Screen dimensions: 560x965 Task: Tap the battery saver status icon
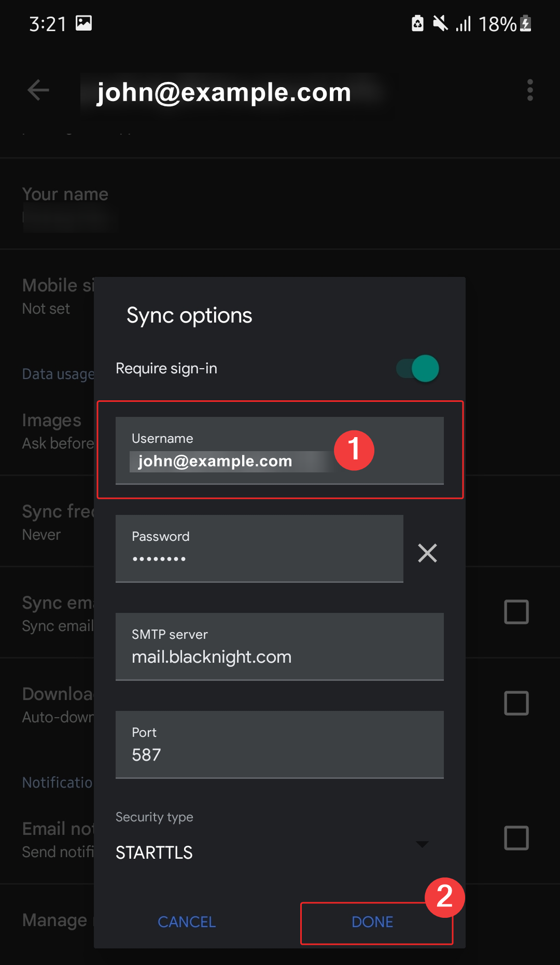click(x=417, y=23)
